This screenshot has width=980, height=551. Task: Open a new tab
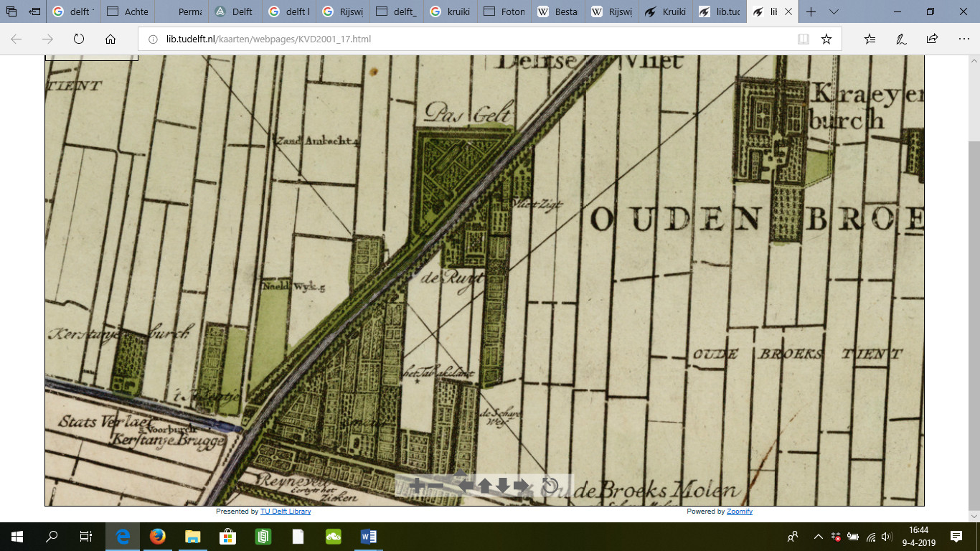click(811, 11)
